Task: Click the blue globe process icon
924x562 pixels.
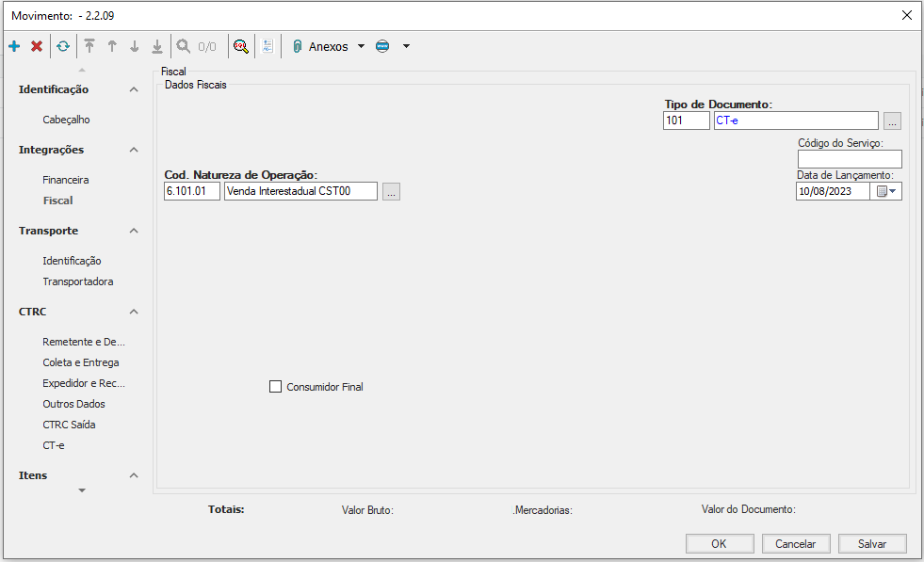Action: [x=382, y=46]
